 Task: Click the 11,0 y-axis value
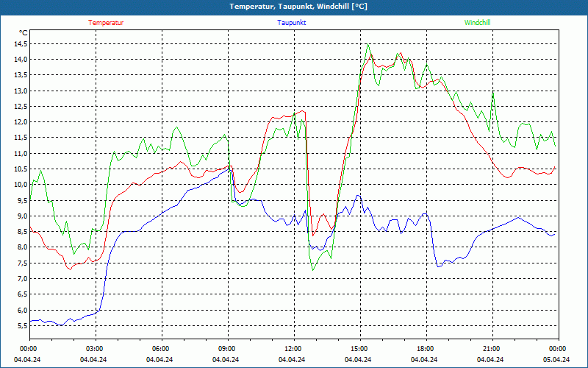point(21,153)
